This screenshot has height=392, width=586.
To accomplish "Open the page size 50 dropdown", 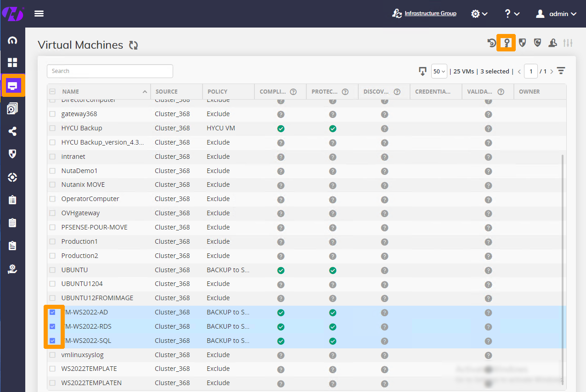I will click(x=439, y=71).
